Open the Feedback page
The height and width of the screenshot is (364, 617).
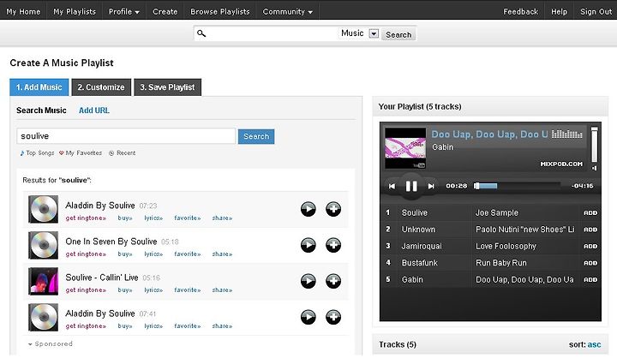521,12
